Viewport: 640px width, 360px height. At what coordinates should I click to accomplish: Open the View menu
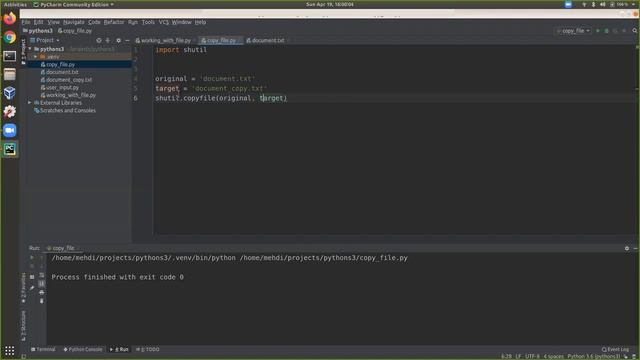pos(53,22)
